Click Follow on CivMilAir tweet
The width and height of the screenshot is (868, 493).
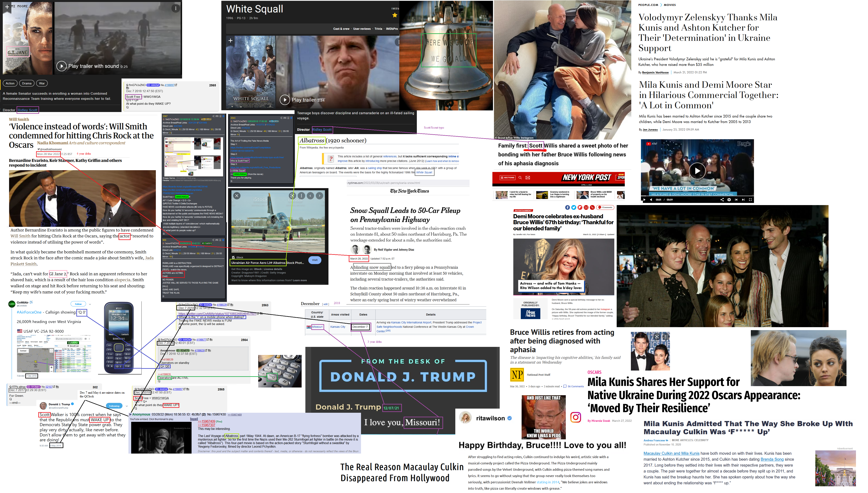pos(78,304)
